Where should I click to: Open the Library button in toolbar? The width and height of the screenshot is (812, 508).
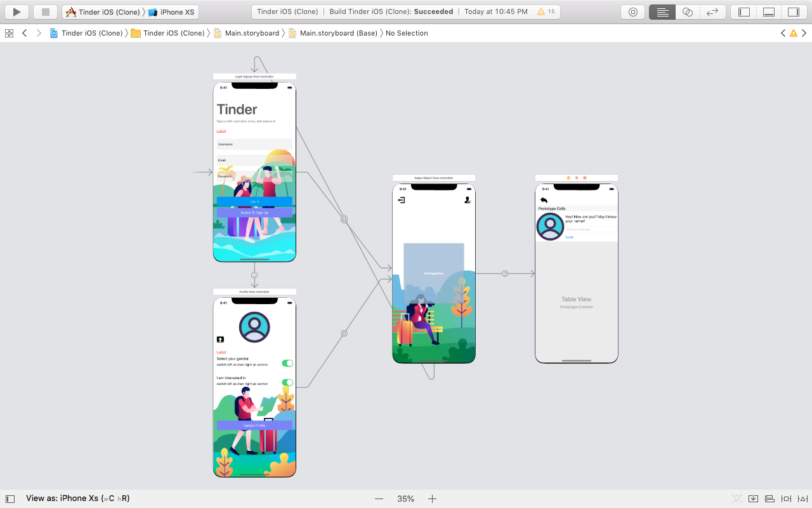click(632, 11)
